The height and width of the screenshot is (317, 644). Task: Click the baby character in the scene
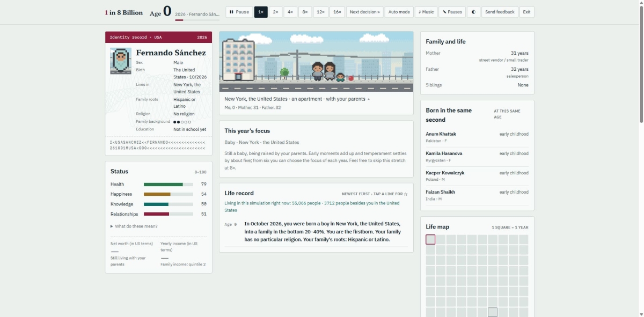coord(340,77)
